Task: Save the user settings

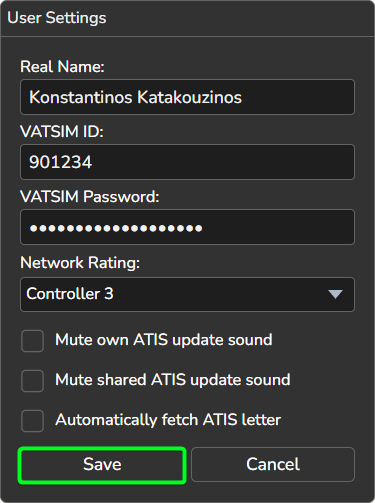Action: click(x=102, y=465)
